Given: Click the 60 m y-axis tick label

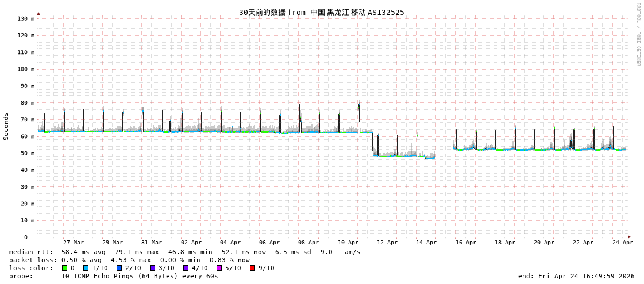Looking at the screenshot, I should click(x=27, y=136).
